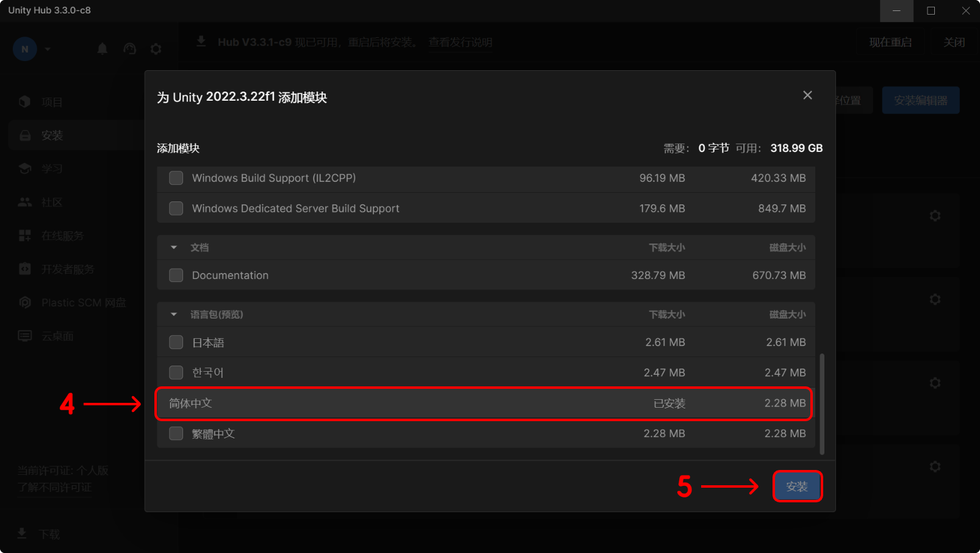Click the 简体中文 installed row

[486, 403]
